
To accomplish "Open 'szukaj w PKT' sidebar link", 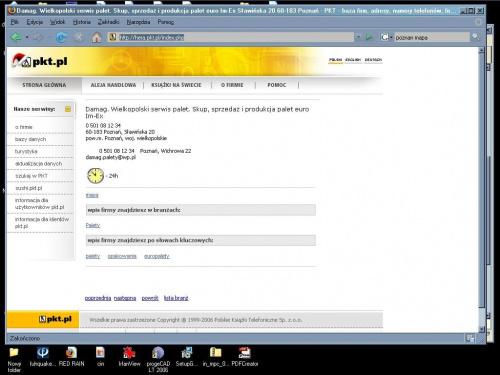I will click(x=31, y=176).
